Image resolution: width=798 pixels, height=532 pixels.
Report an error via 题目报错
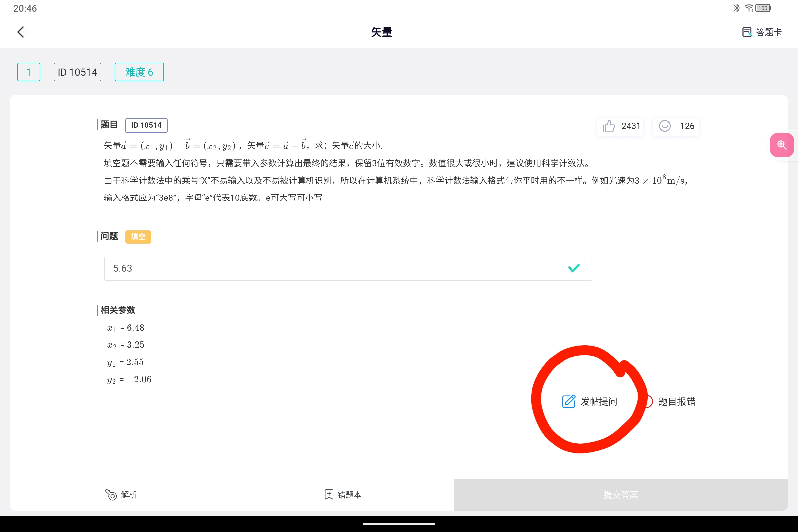point(676,401)
